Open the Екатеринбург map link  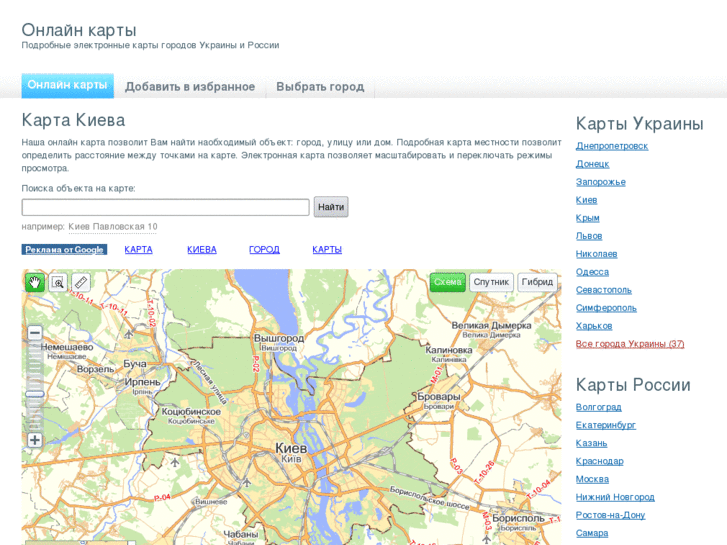pos(606,425)
